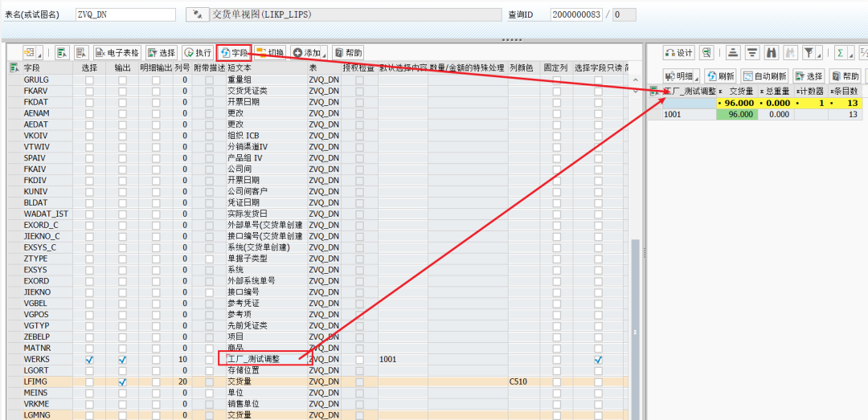The image size is (868, 420).
Task: Uncheck the 输出 checkbox for WERKS
Action: (122, 359)
